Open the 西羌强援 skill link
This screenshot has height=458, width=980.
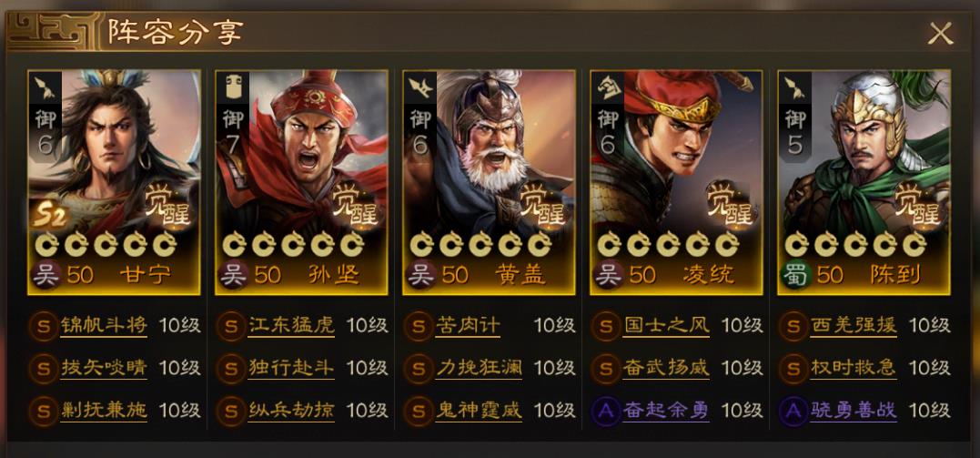tap(854, 326)
